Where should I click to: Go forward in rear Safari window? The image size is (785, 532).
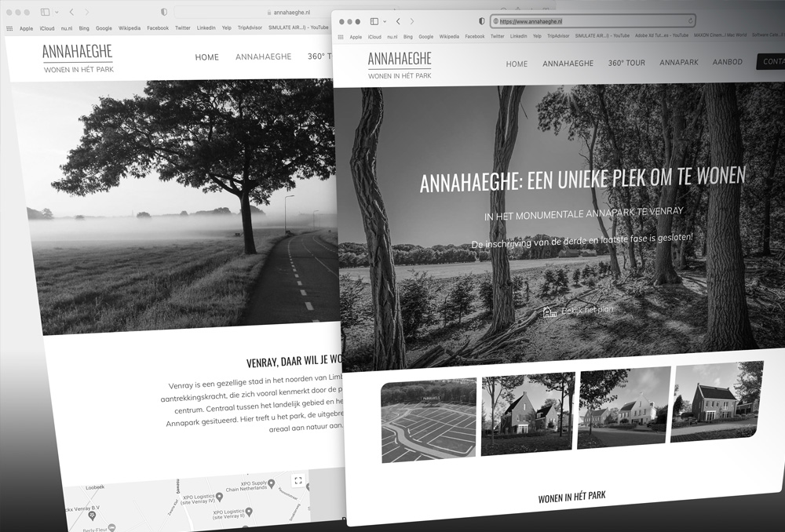tap(86, 12)
